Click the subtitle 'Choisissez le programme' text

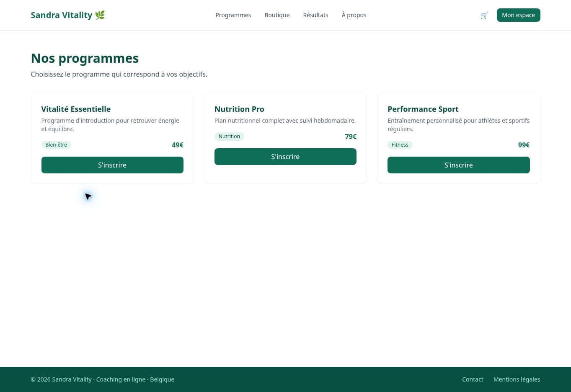119,74
